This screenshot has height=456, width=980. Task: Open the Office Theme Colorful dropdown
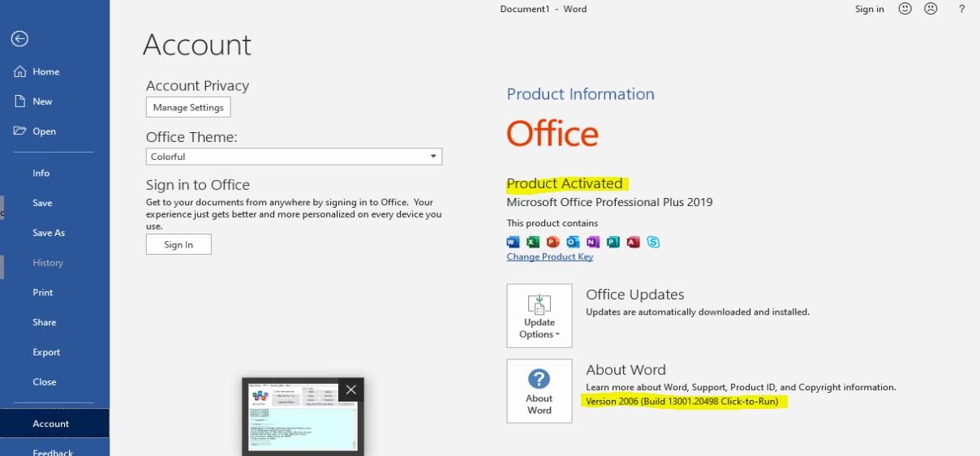(294, 157)
